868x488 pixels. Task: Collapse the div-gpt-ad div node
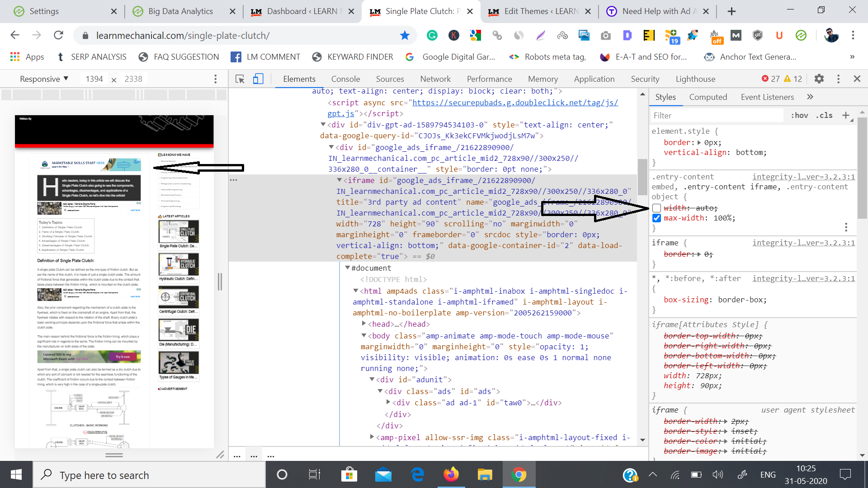click(x=323, y=125)
